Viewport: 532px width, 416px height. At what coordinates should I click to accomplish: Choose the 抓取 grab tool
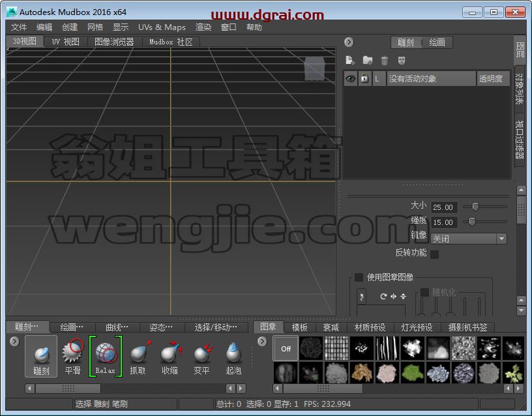(x=138, y=356)
